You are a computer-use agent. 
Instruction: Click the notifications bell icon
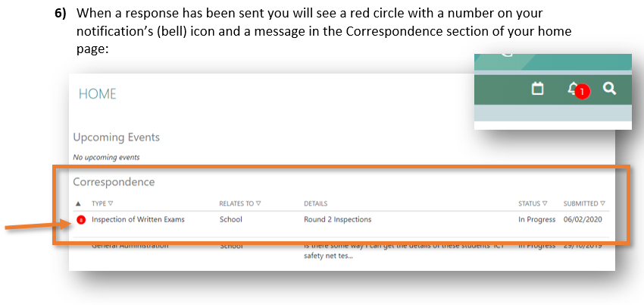point(573,88)
